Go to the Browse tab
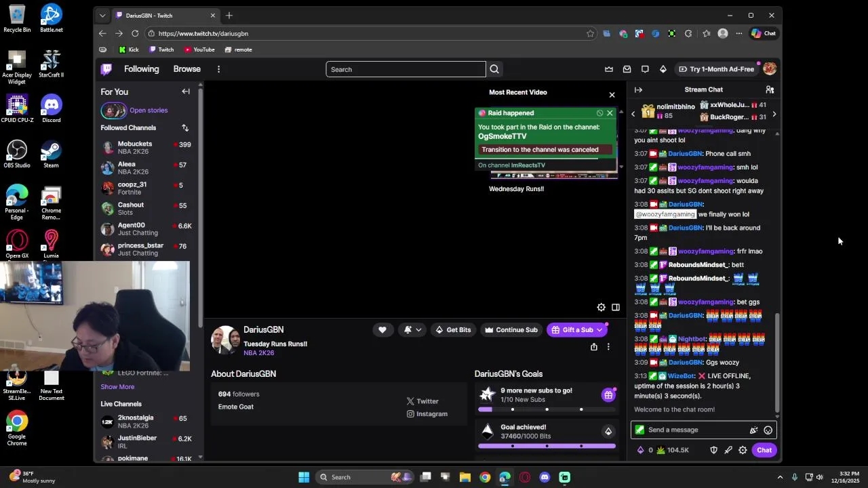The height and width of the screenshot is (488, 868). (186, 69)
